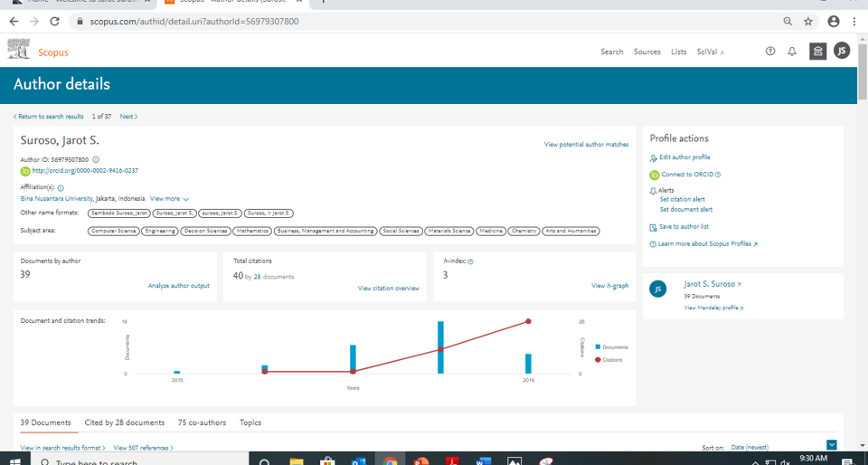Collapse the documents section with the blue chevron button
This screenshot has height=465, width=868.
click(x=832, y=445)
